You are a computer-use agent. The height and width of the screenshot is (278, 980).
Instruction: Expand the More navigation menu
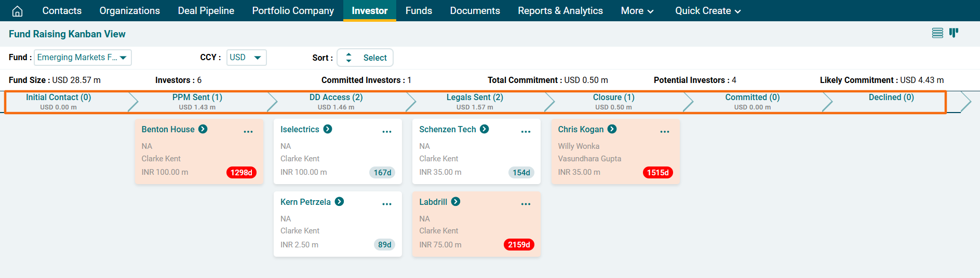(x=637, y=11)
